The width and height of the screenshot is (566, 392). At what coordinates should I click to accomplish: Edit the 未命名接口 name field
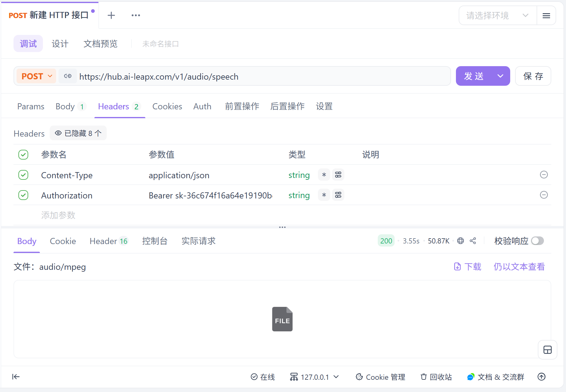coord(160,44)
